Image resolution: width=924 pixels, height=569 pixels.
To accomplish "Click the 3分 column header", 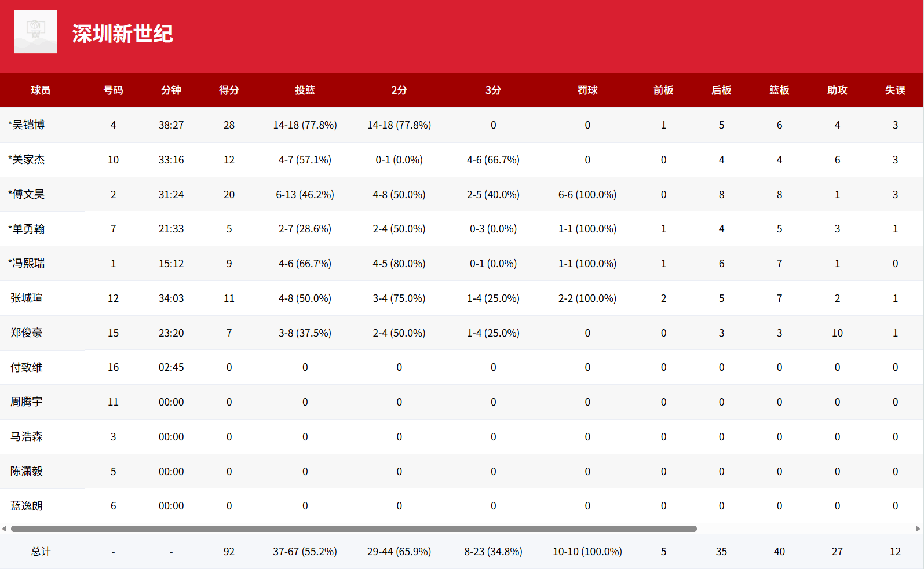I will 493,90.
